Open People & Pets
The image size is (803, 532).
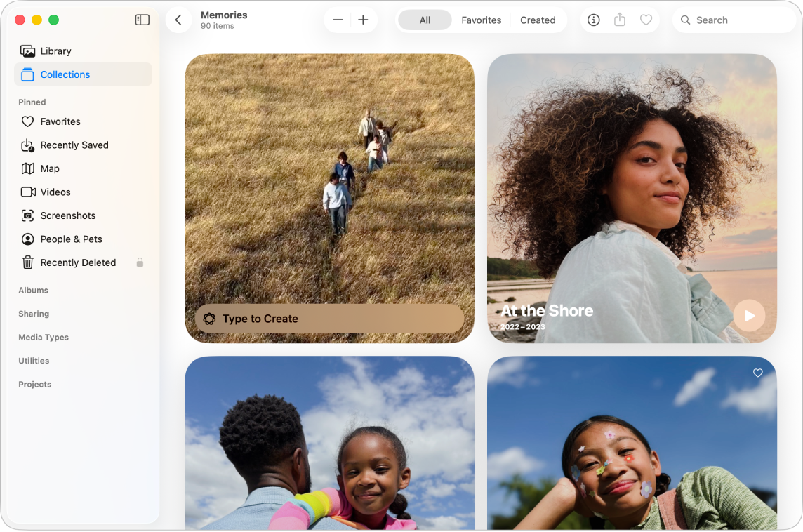click(x=70, y=239)
